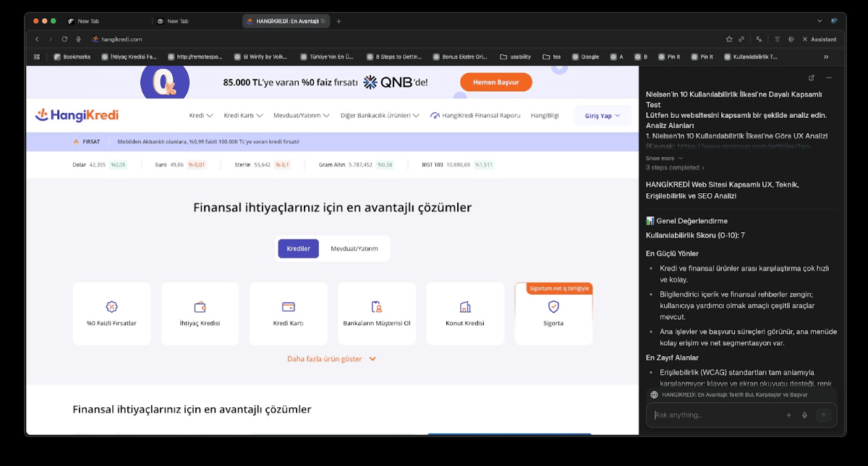The image size is (868, 466).
Task: Expand Daha fazla ürün göster
Action: pyautogui.click(x=331, y=359)
